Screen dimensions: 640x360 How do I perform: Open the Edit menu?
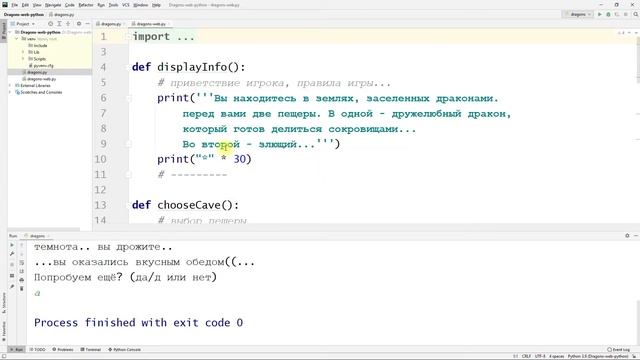click(x=25, y=5)
